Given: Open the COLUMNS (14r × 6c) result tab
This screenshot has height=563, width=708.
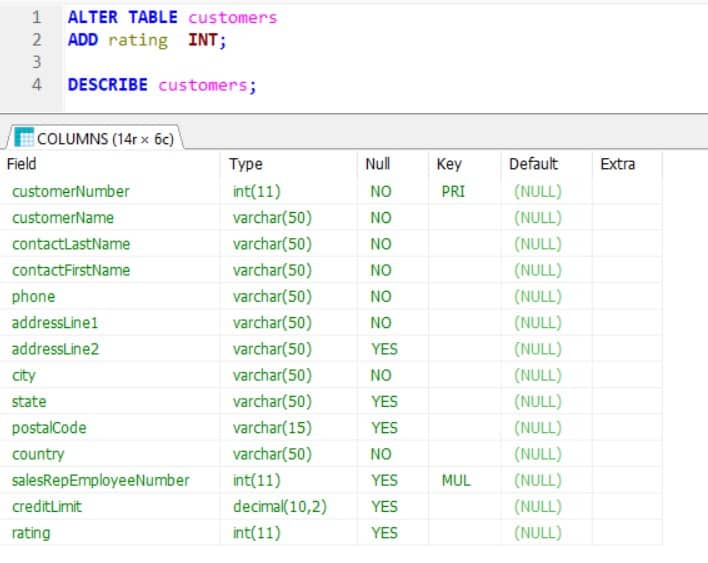Looking at the screenshot, I should click(x=94, y=138).
